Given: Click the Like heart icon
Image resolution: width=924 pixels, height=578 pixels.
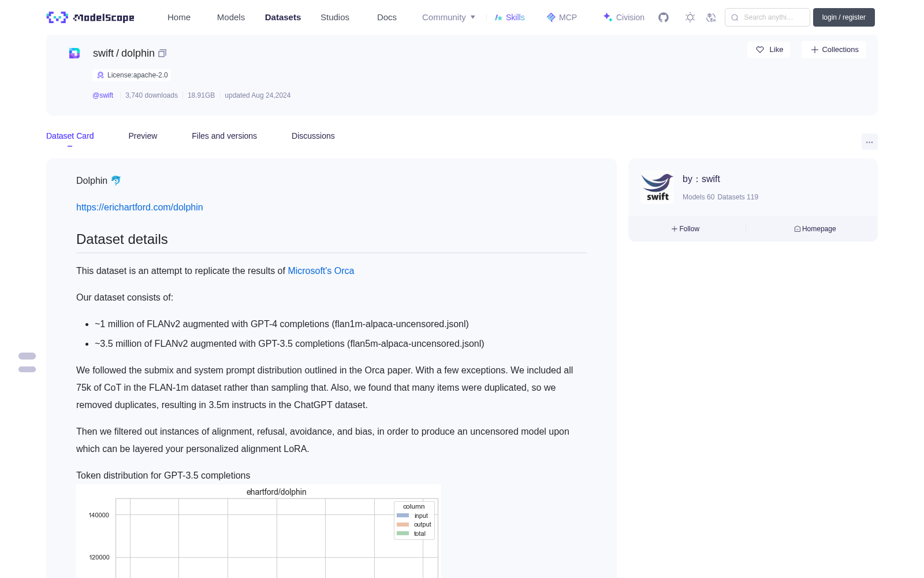Looking at the screenshot, I should pos(760,50).
